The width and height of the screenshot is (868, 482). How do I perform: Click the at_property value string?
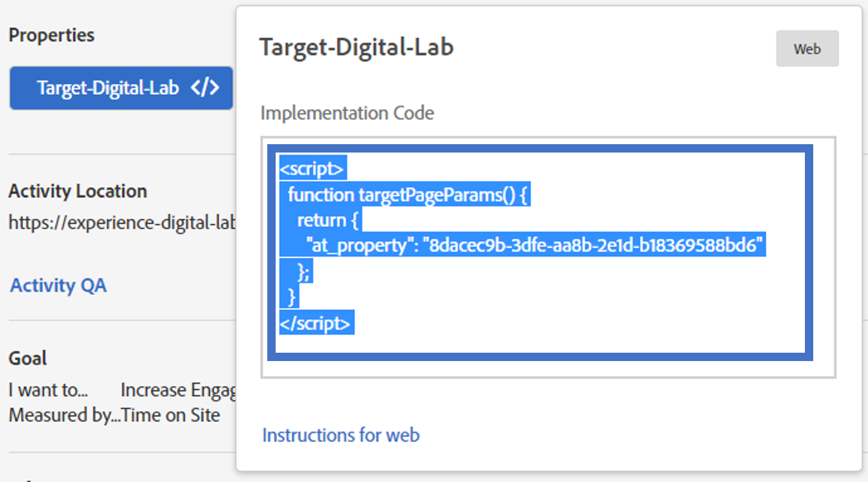click(593, 245)
